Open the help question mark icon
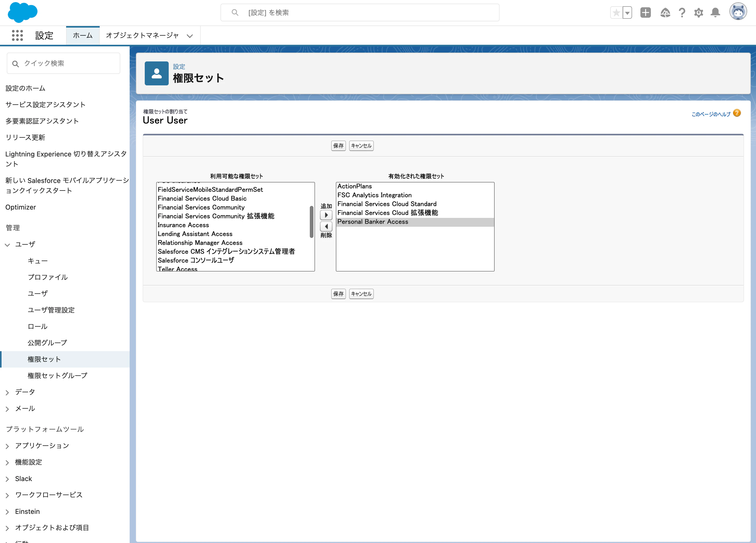 pos(682,13)
